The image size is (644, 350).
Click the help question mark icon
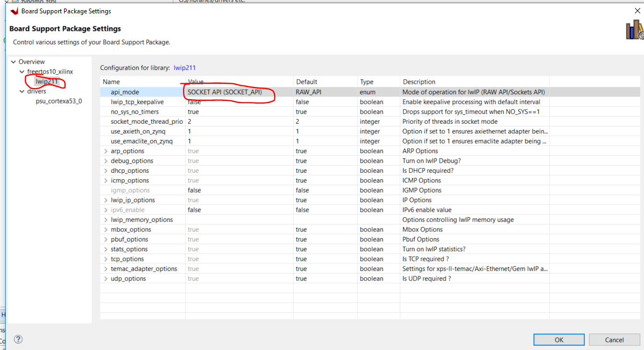pyautogui.click(x=18, y=339)
